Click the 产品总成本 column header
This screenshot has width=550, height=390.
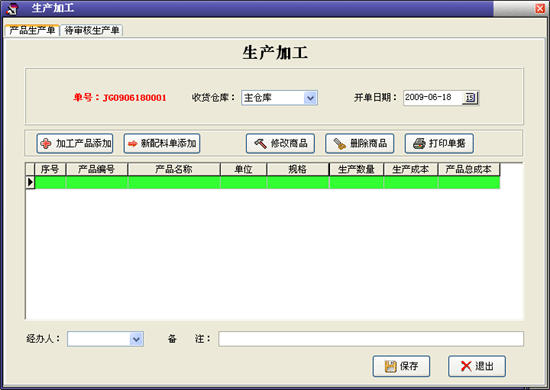coord(469,169)
